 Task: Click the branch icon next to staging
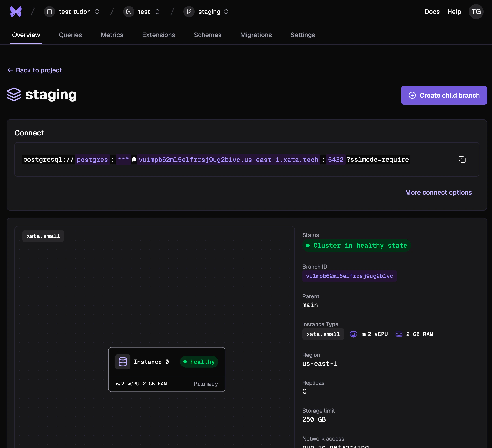(189, 11)
